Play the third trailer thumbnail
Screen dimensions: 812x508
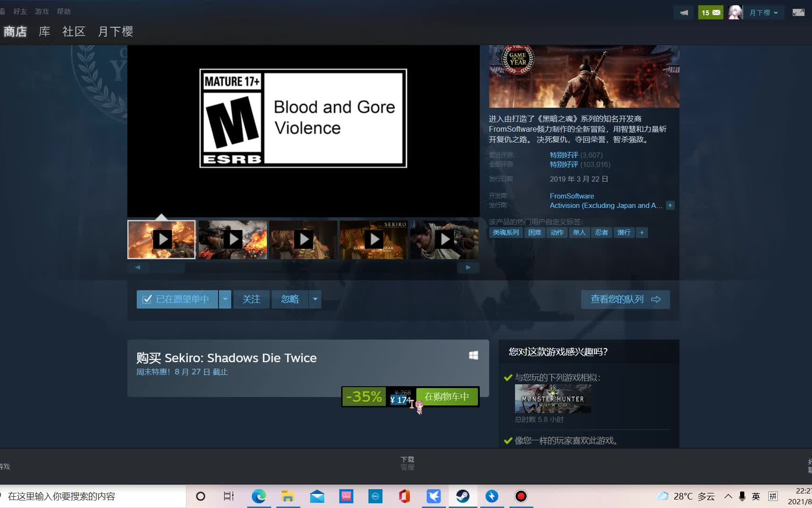[x=304, y=239]
